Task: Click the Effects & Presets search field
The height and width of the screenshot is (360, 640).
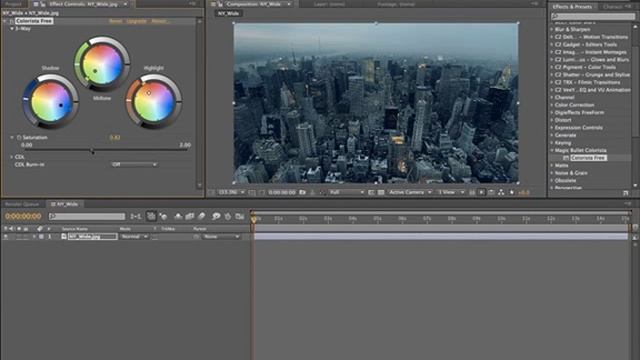Action: (593, 16)
